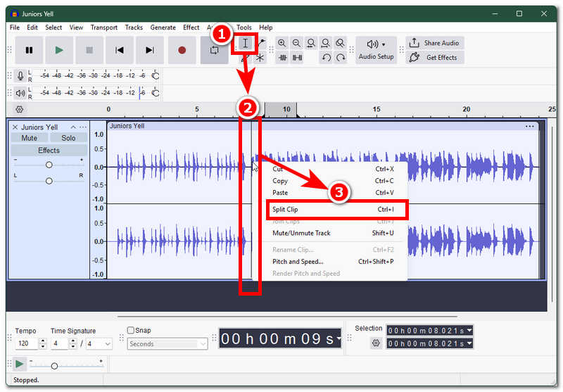Select the Selection (I-beam) tool
This screenshot has height=392, width=563.
coord(245,44)
